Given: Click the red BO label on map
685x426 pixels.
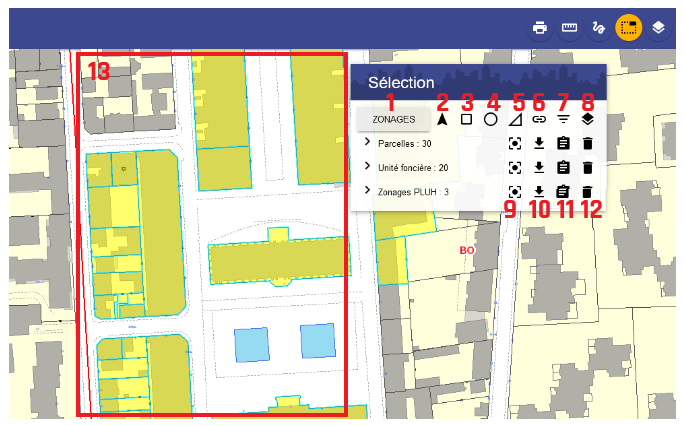Looking at the screenshot, I should [467, 250].
